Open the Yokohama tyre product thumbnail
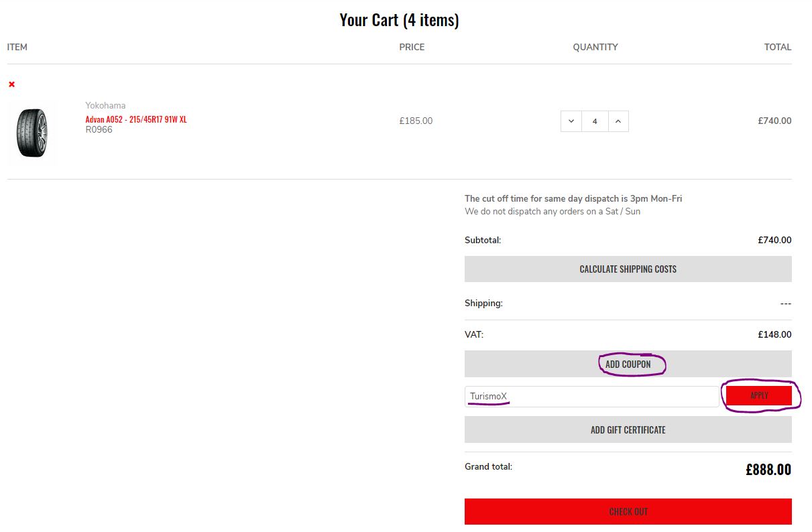 coord(32,133)
